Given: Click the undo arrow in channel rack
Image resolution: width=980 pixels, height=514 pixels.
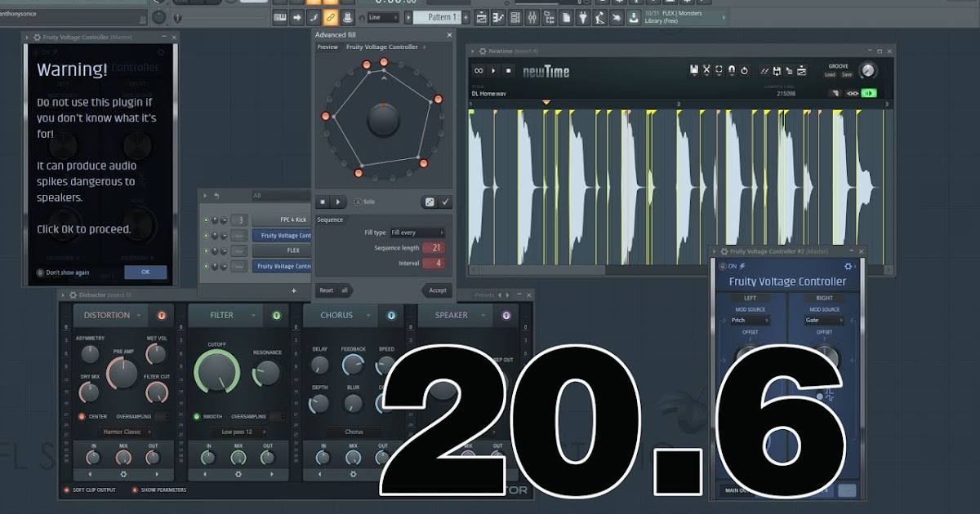Looking at the screenshot, I should [x=216, y=196].
